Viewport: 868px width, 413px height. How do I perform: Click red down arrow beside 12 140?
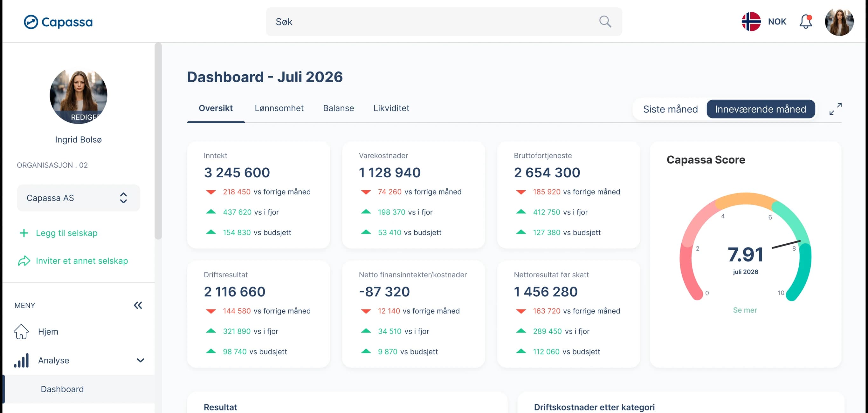coord(366,311)
